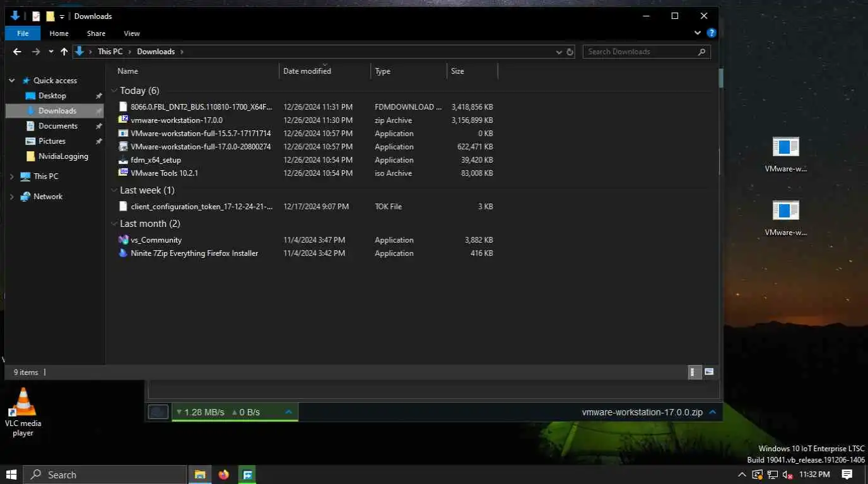
Task: Collapse the Last month (2) group
Action: pos(114,224)
